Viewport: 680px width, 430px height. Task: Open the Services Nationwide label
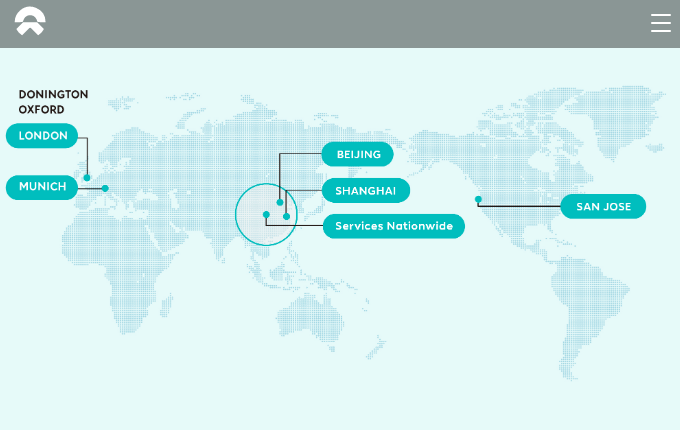point(394,226)
